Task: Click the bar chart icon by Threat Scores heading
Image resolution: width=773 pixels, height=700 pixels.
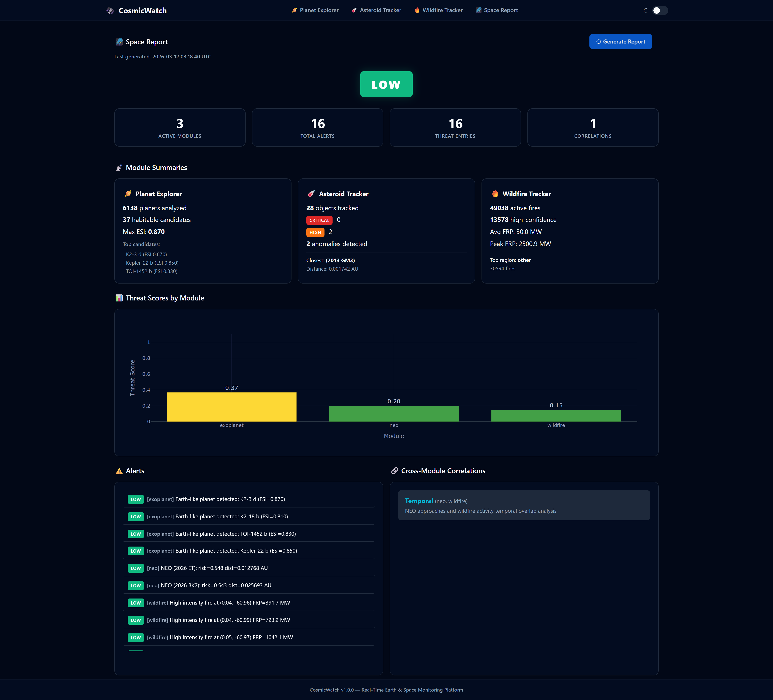Action: (x=119, y=298)
